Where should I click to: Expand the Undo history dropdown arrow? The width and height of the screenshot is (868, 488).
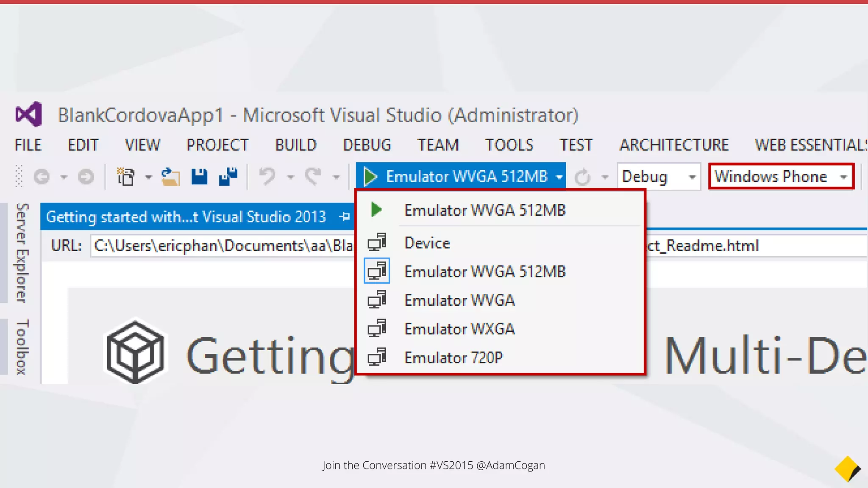291,177
